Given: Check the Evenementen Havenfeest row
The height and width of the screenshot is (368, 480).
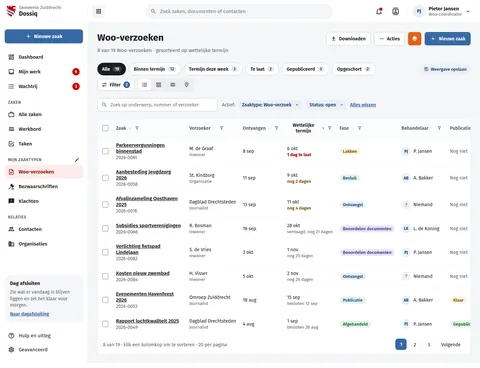Looking at the screenshot, I should [105, 300].
